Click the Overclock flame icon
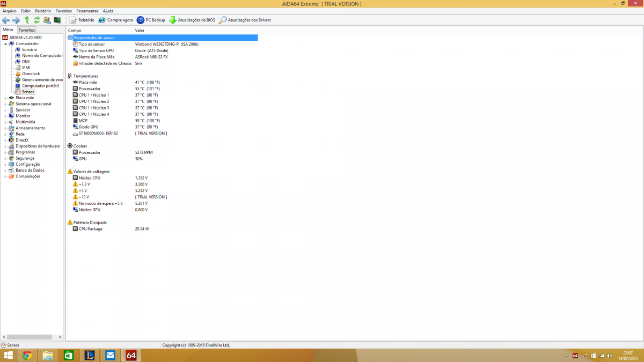 pos(18,74)
